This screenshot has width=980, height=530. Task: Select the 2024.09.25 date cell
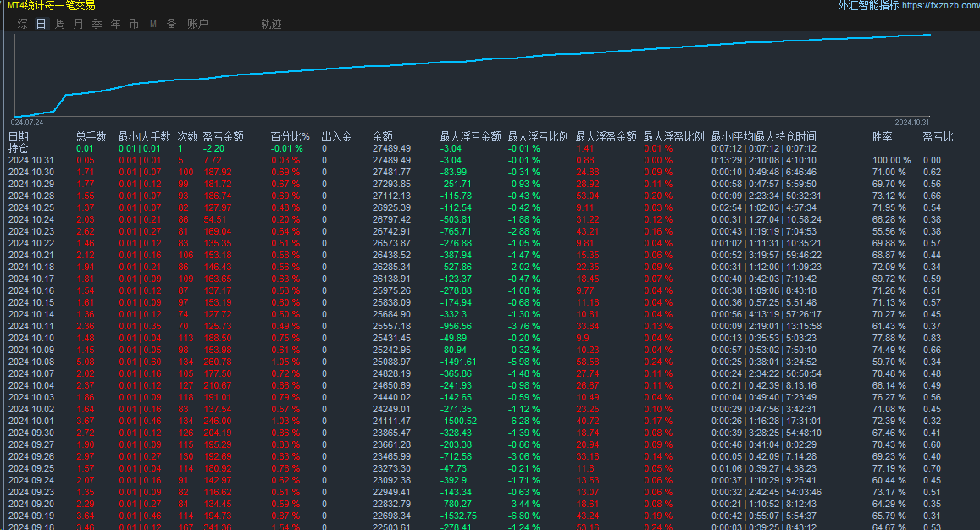tap(31, 469)
